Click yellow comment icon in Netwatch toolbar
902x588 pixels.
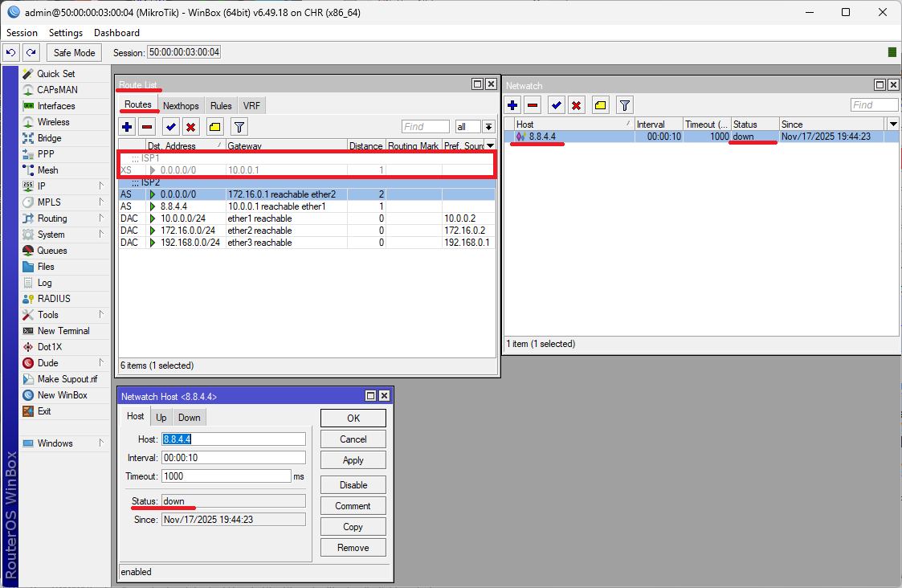600,105
